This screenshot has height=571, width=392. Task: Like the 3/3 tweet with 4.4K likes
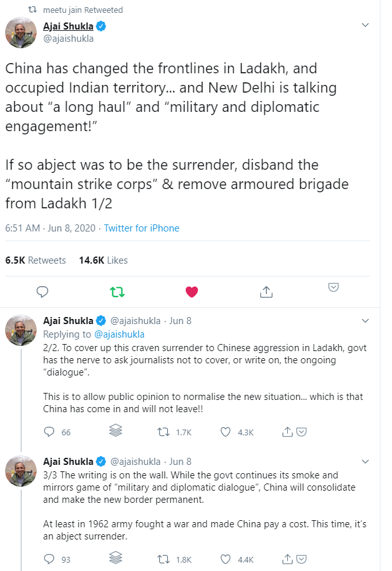(x=225, y=559)
